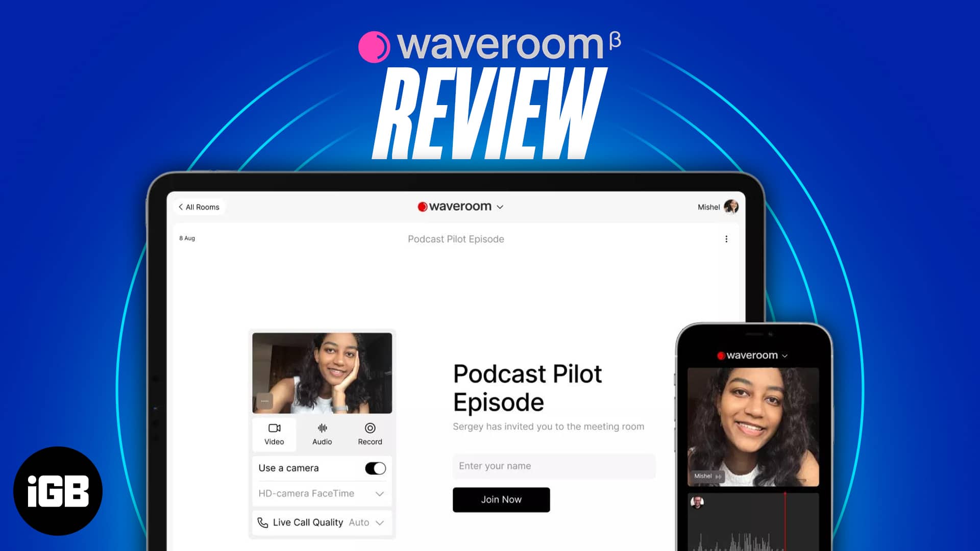Click the three-dot overflow menu icon
This screenshot has width=980, height=551.
pyautogui.click(x=726, y=239)
